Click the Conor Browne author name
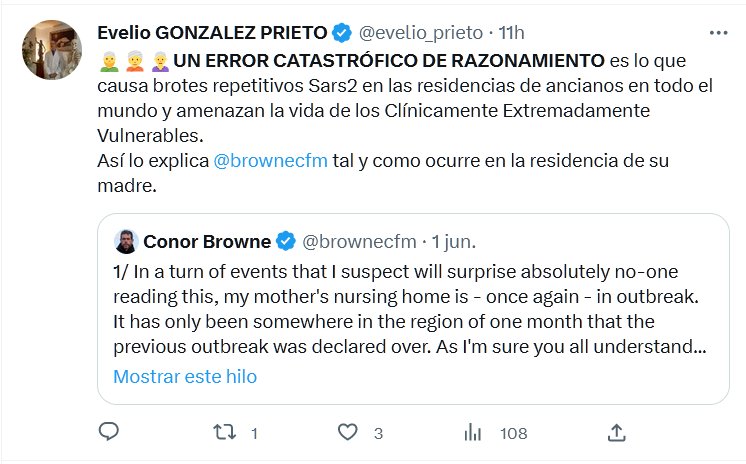 point(206,242)
